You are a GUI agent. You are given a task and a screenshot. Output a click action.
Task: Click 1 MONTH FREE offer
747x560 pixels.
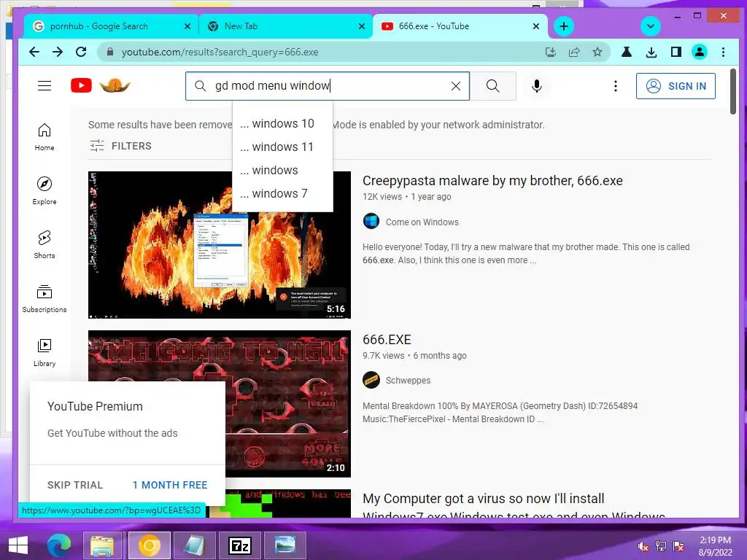(x=169, y=485)
